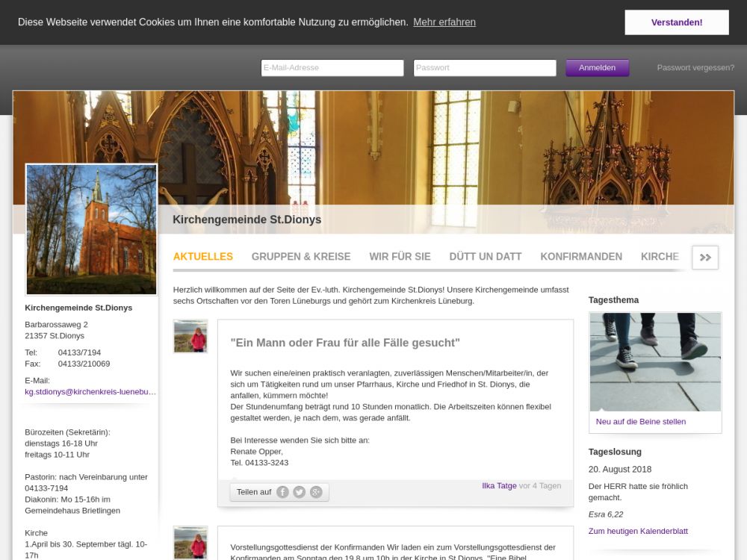Screen dimensions: 747x560
Task: Open the Wir für Sie tab
Action: [x=400, y=257]
